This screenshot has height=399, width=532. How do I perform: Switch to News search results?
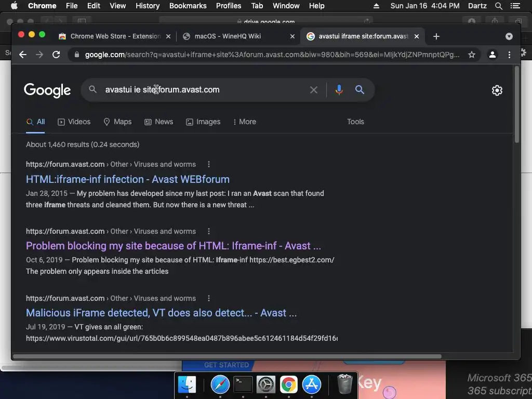click(159, 122)
